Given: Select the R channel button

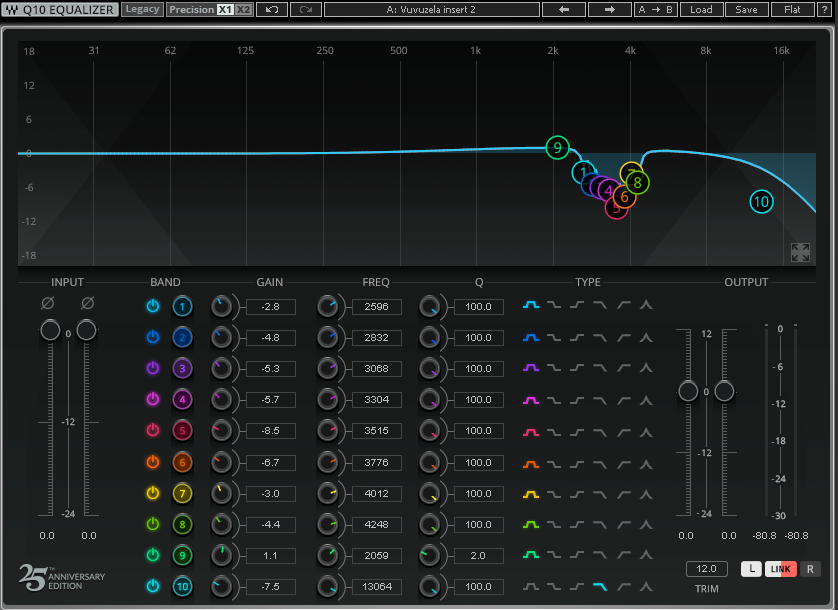Looking at the screenshot, I should tap(810, 569).
